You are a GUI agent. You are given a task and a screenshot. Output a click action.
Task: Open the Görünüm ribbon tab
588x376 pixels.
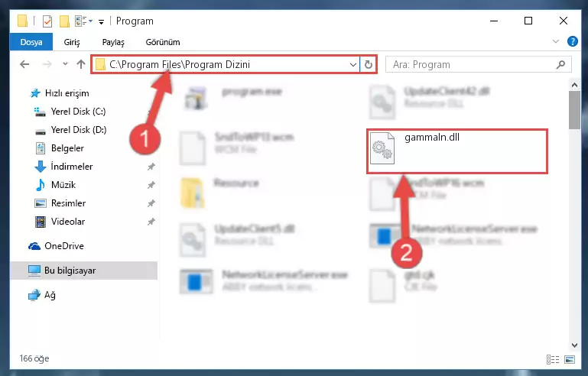[163, 42]
